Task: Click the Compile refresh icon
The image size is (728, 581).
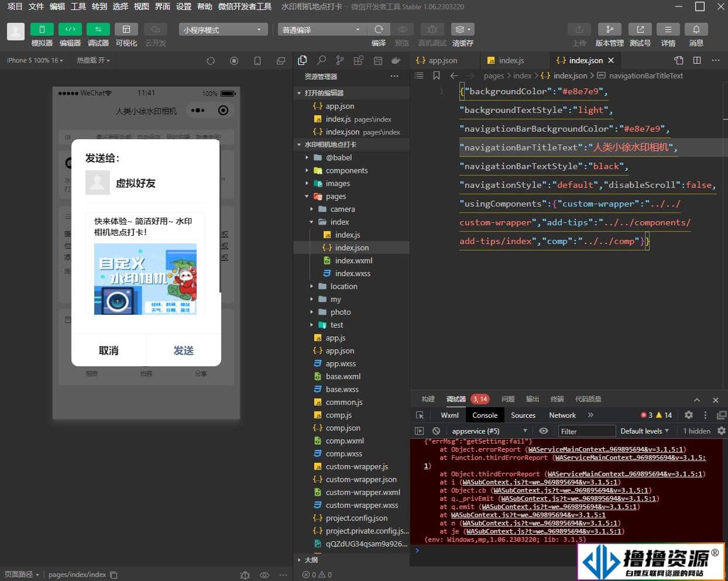Action: [x=379, y=29]
